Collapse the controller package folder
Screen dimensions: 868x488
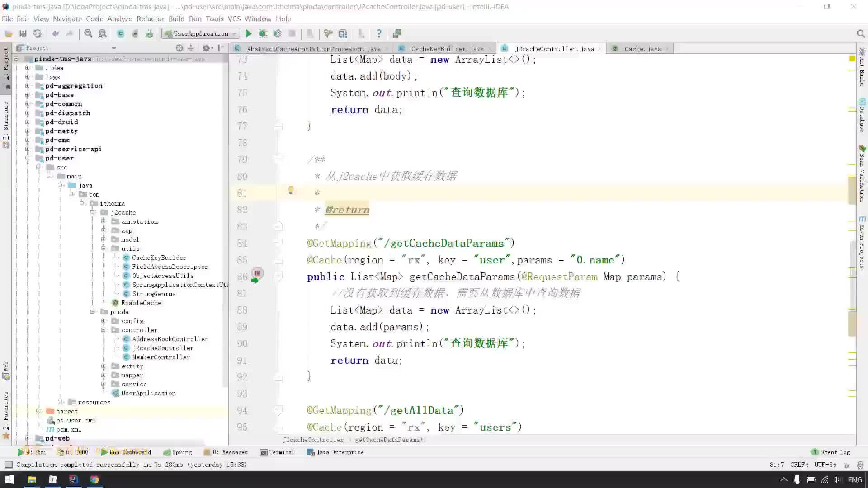104,330
